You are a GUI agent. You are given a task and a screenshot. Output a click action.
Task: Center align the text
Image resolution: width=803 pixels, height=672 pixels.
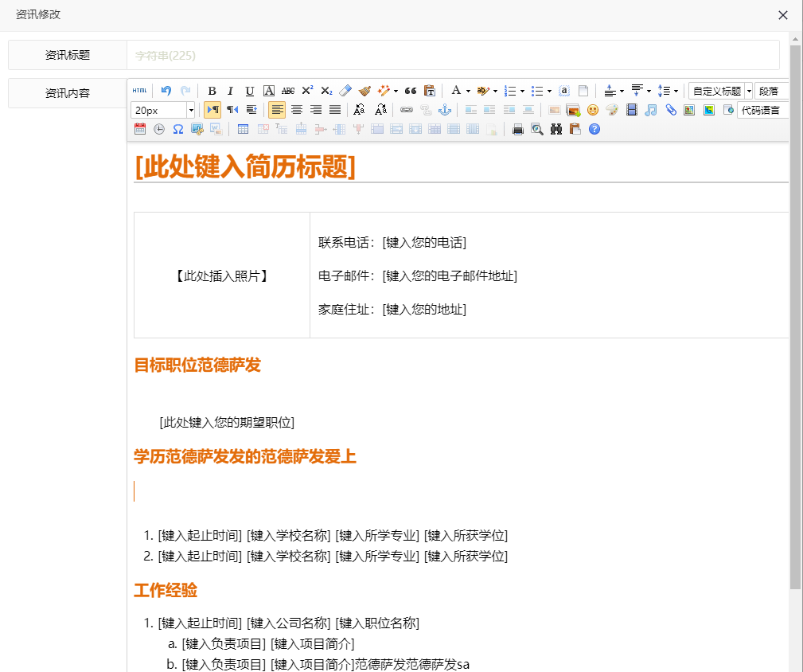297,110
